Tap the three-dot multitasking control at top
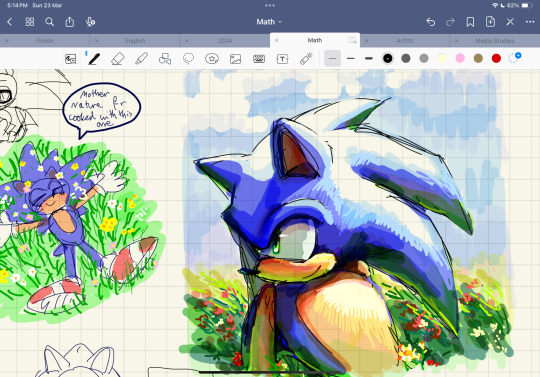The height and width of the screenshot is (377, 540). pos(270,6)
